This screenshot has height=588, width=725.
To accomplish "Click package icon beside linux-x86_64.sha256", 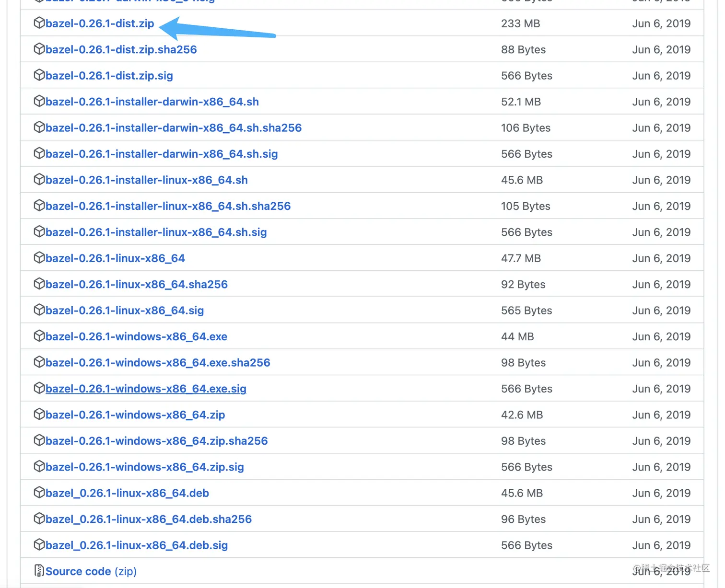I will coord(39,284).
